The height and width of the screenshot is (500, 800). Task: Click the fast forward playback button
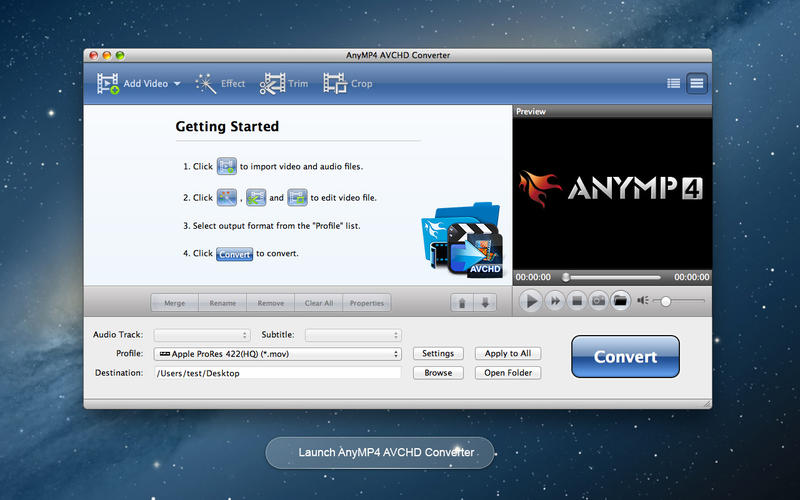554,300
